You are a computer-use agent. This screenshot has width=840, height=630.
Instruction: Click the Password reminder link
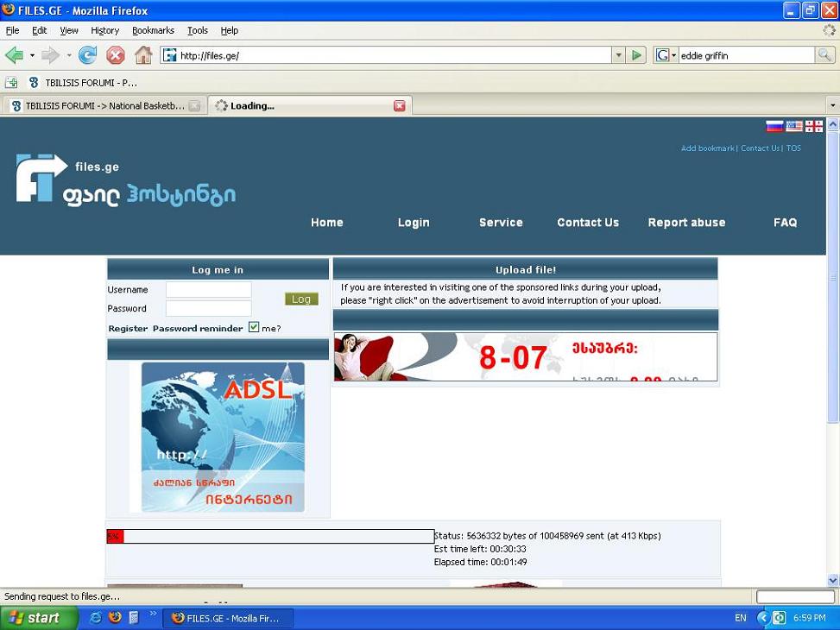click(x=198, y=329)
